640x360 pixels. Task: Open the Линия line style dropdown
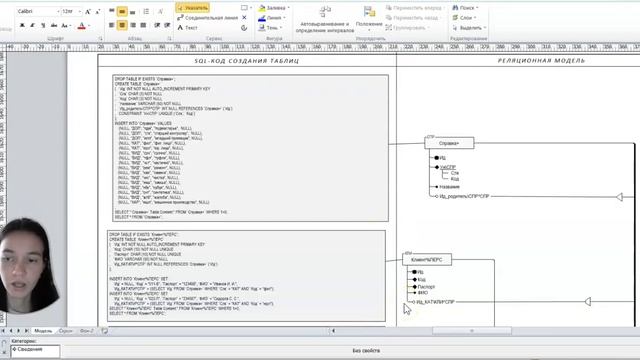tap(272, 18)
